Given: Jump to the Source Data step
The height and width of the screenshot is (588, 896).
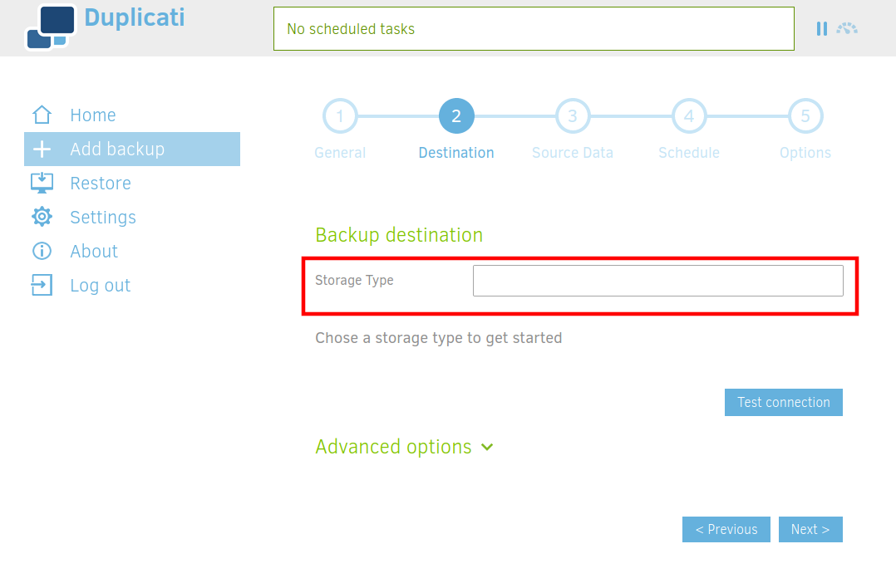Looking at the screenshot, I should pos(572,115).
